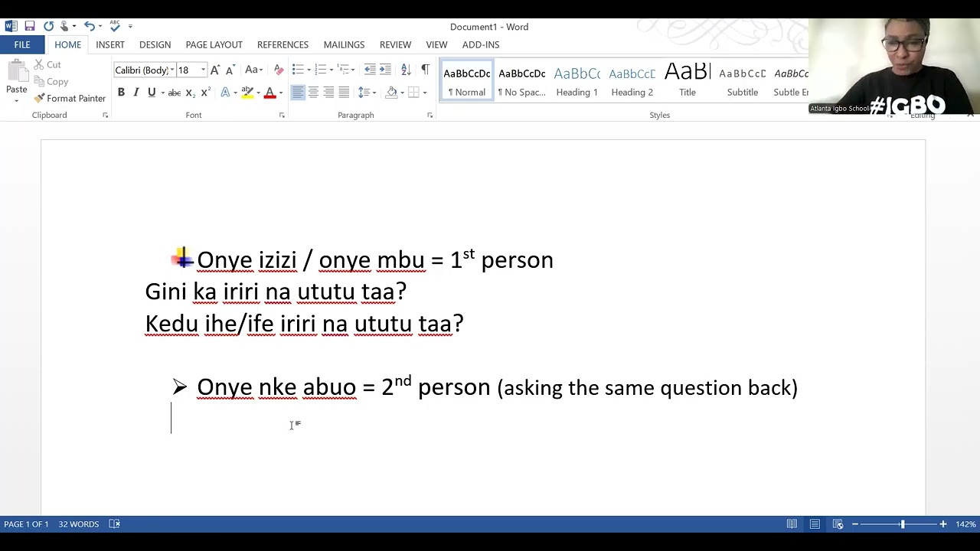
Task: Open Paragraph dialog launcher
Action: (430, 116)
